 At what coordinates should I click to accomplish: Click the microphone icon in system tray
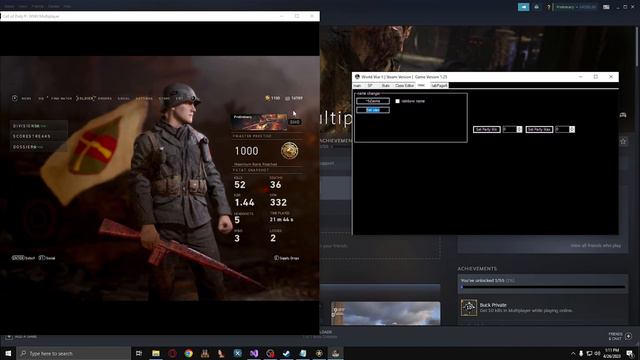(581, 353)
